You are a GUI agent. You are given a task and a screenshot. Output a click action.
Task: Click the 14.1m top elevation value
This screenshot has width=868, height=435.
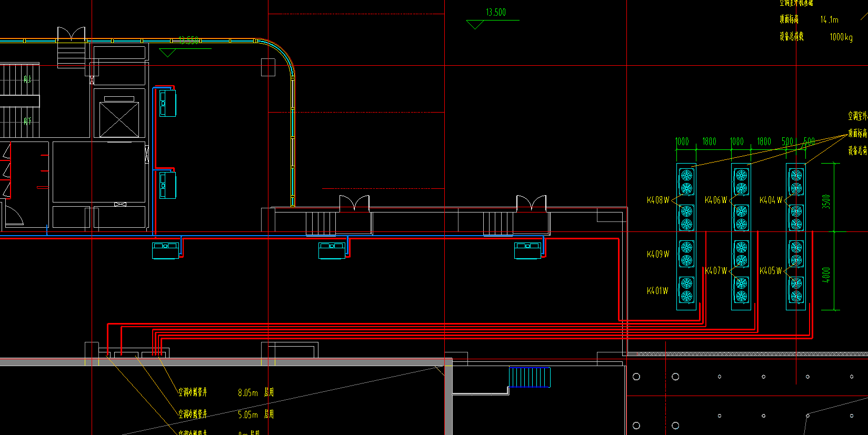click(829, 20)
